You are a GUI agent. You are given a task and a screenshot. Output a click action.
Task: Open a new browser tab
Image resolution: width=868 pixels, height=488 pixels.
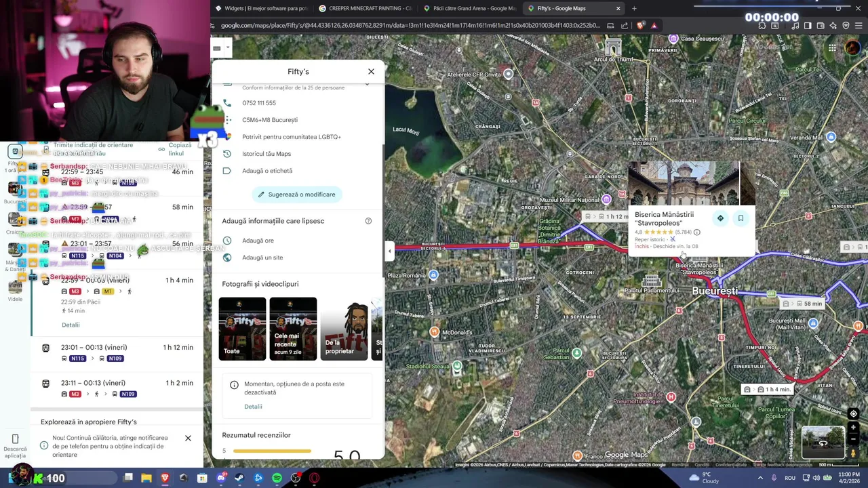tap(634, 8)
